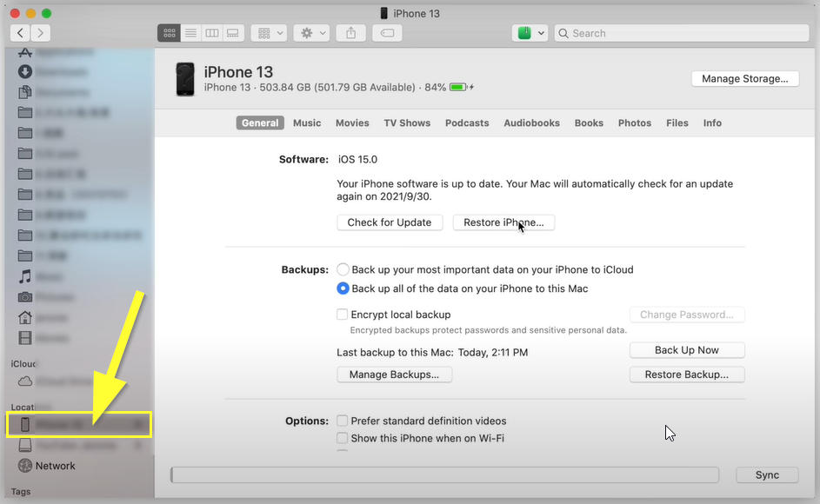The height and width of the screenshot is (504, 820).
Task: Click the "Today, 2:11 PM" last backup text
Action: (493, 353)
